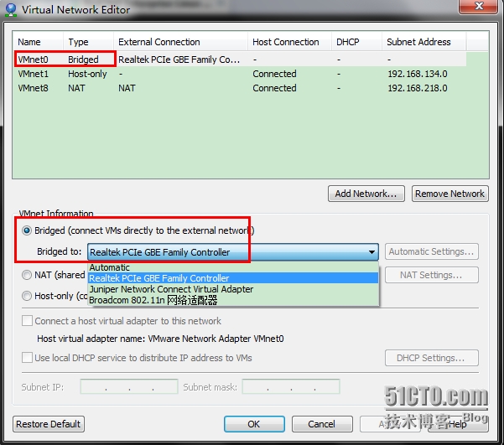Click the Host-only type cell

coord(87,74)
